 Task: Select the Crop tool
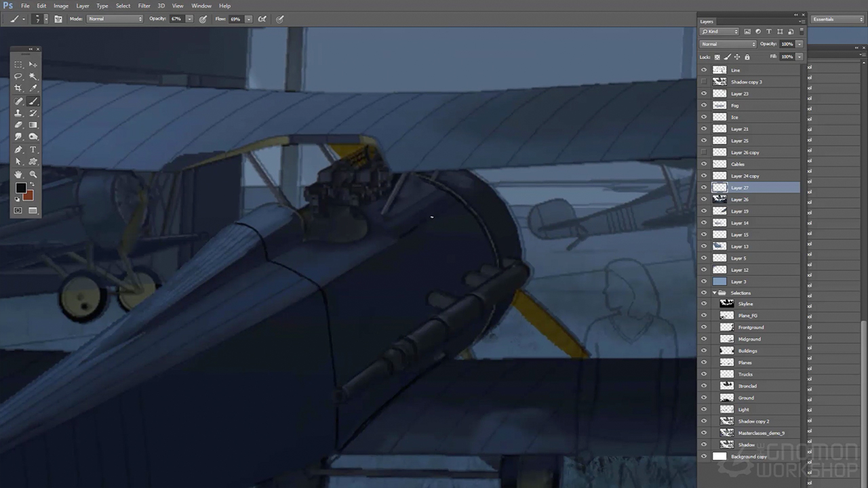(18, 89)
